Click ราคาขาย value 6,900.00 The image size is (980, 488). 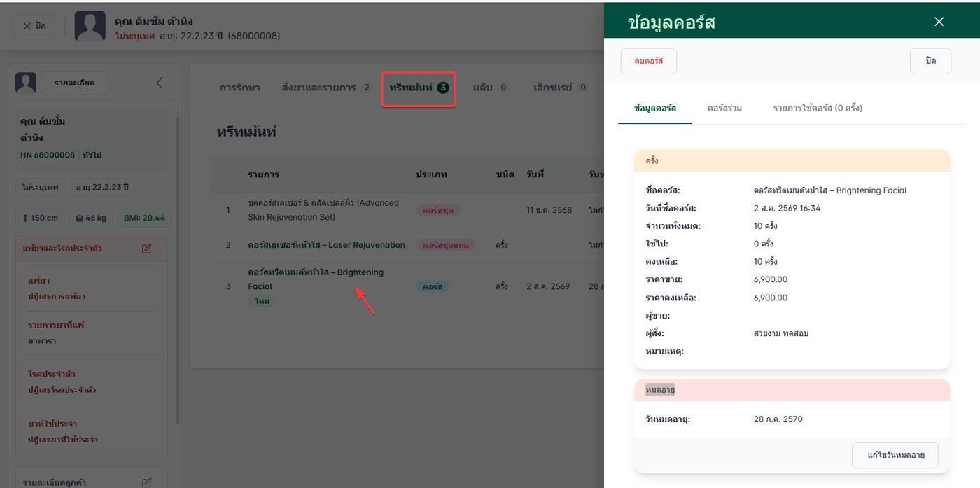pos(771,279)
